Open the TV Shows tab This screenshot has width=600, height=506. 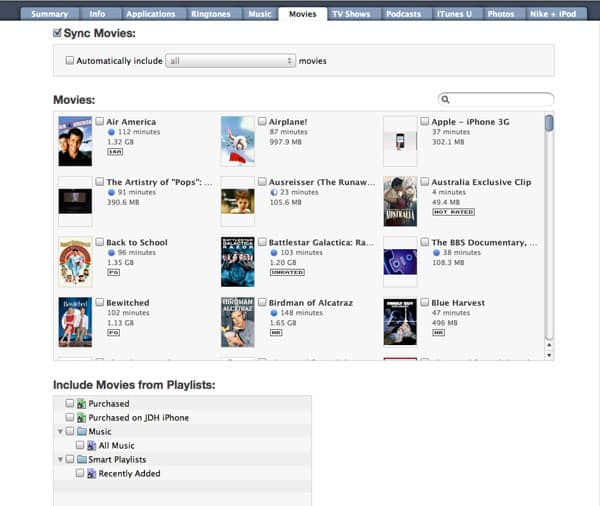[x=351, y=14]
